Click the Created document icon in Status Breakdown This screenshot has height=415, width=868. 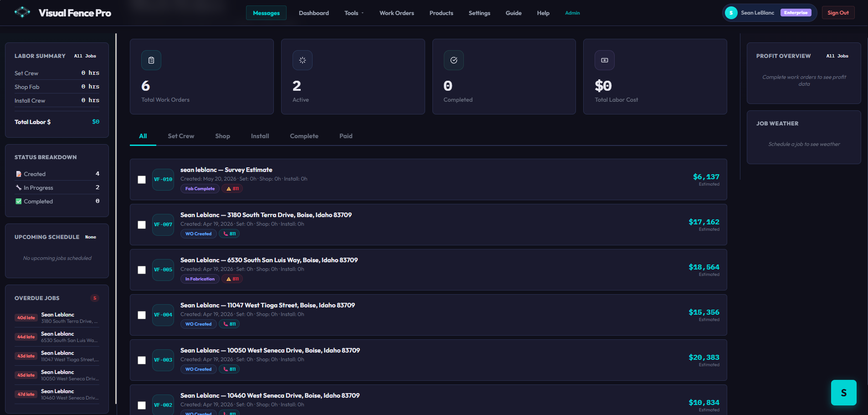click(19, 174)
